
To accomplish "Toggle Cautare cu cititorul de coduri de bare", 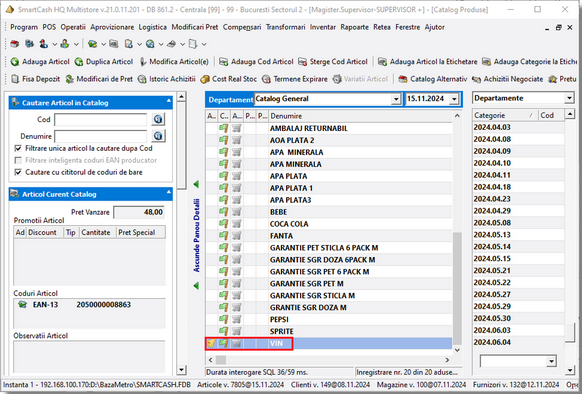I will click(x=18, y=172).
